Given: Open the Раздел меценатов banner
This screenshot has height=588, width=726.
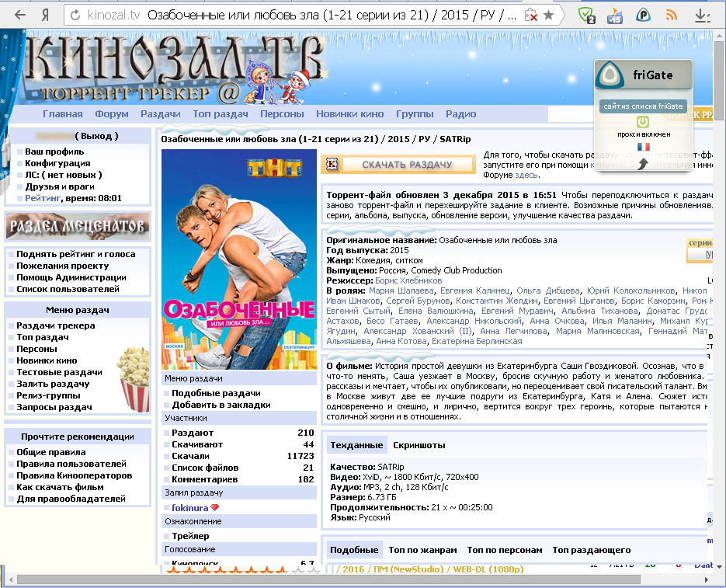Looking at the screenshot, I should click(x=78, y=226).
